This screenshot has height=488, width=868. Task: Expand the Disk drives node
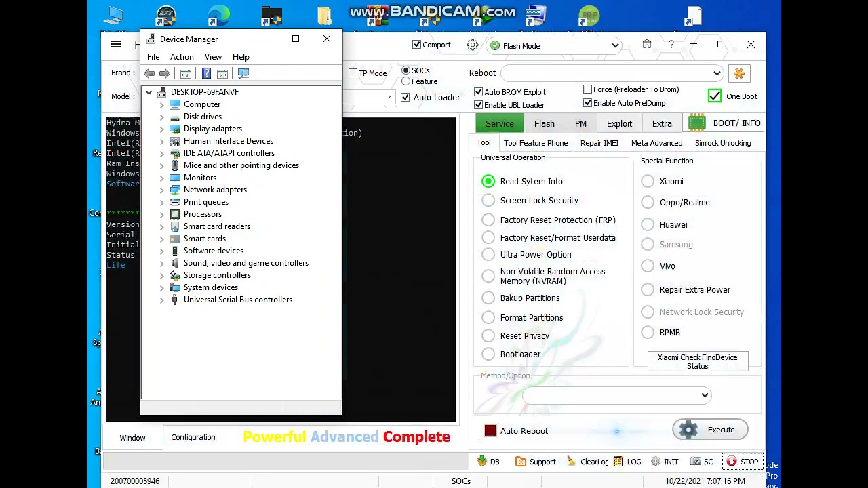click(162, 117)
